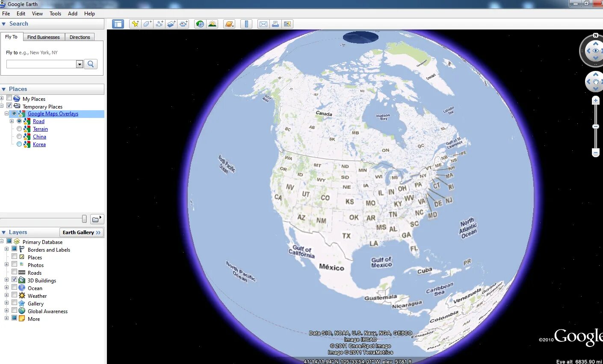Image resolution: width=603 pixels, height=364 pixels.
Task: Click the Korea link in Places
Action: [x=39, y=144]
